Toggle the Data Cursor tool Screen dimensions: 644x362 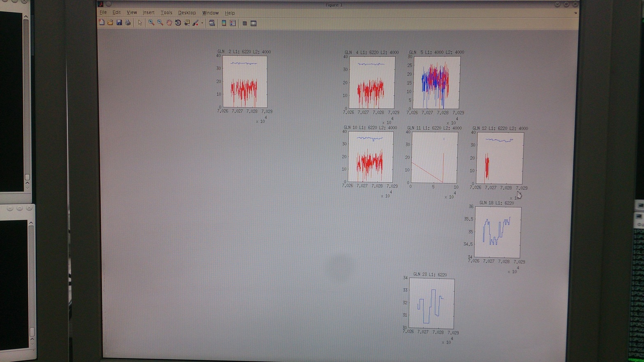pyautogui.click(x=187, y=23)
